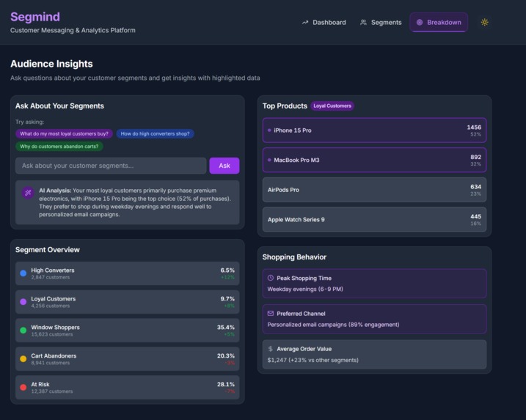Click the 892 count for MacBook Pro M3

(x=475, y=157)
